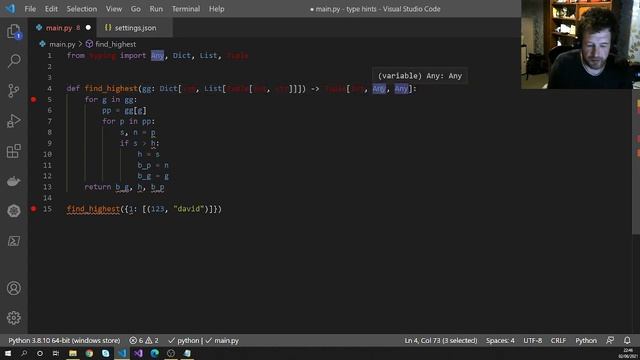This screenshot has height=360, width=640.
Task: Open the Extensions view
Action: (14, 151)
